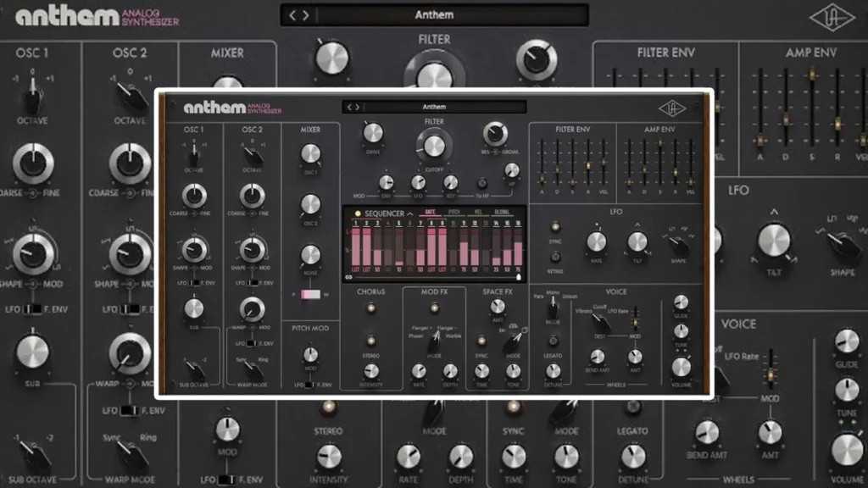The image size is (868, 488).
Task: Toggle the LFO Retrig button in framed panel
Action: pos(555,258)
